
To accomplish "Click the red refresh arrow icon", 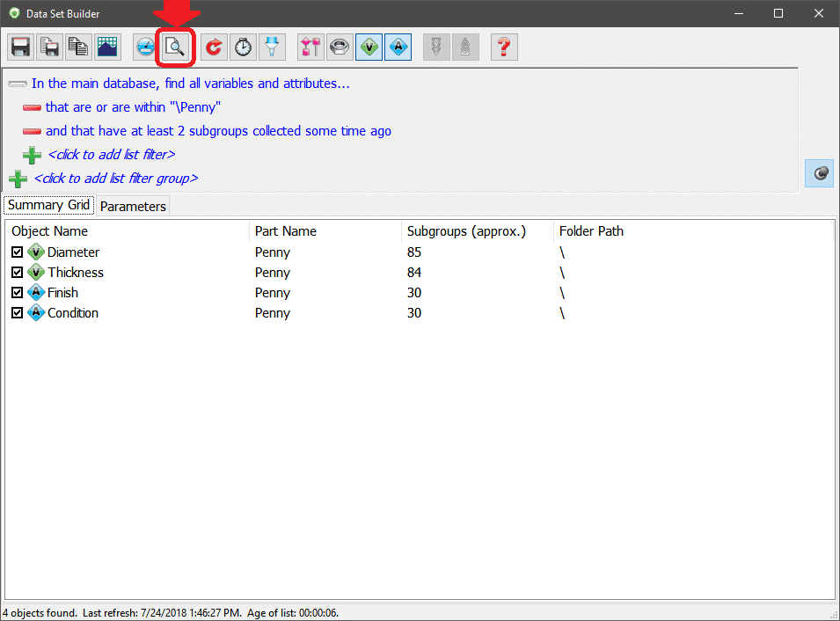I will pyautogui.click(x=214, y=47).
